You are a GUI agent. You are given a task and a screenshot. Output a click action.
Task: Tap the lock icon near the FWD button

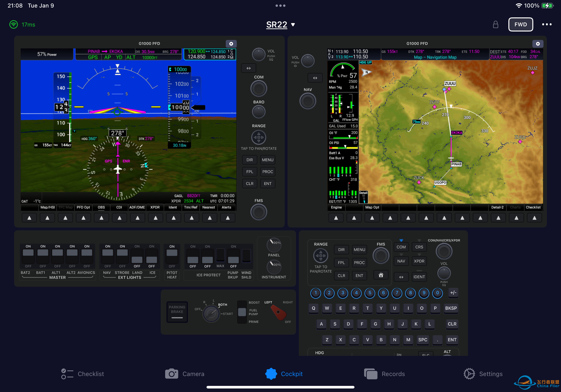(x=495, y=24)
